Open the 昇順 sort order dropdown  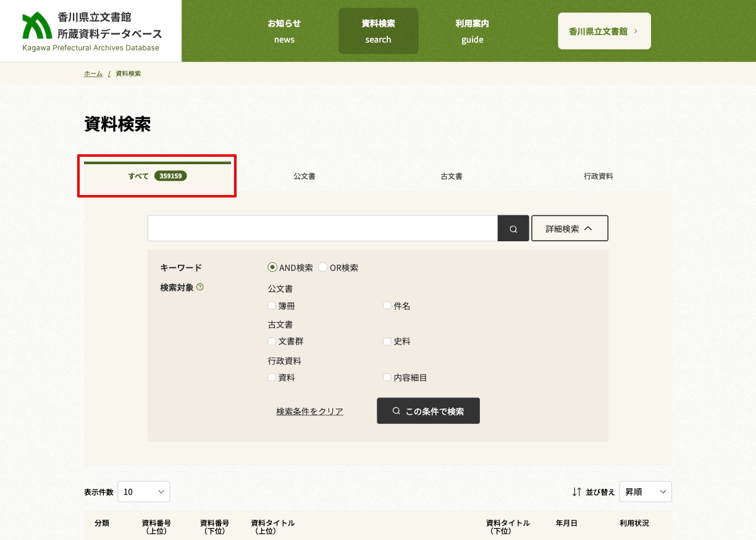click(x=645, y=491)
